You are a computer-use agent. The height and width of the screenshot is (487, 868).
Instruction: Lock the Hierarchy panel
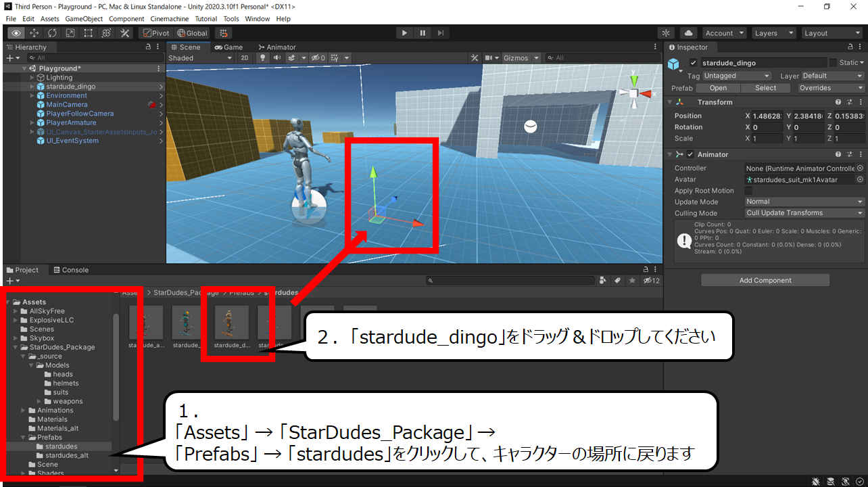point(149,47)
